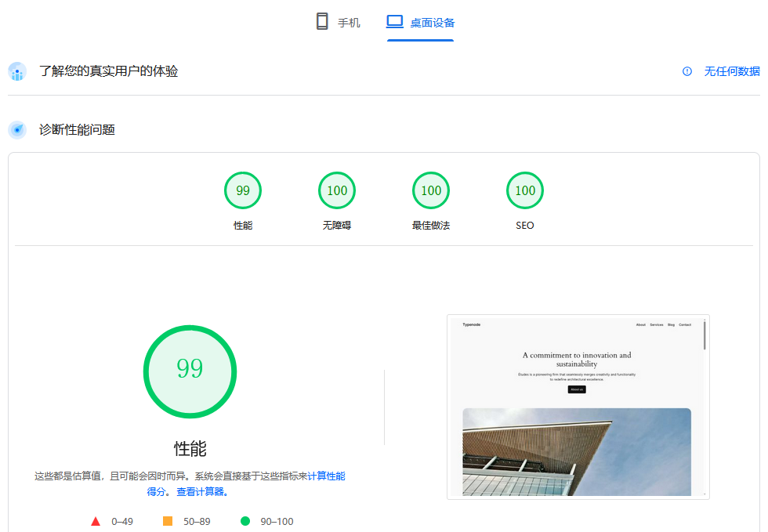Viewport: 768px width, 532px height.
Task: Open the 无任何数据 link
Action: (x=731, y=71)
